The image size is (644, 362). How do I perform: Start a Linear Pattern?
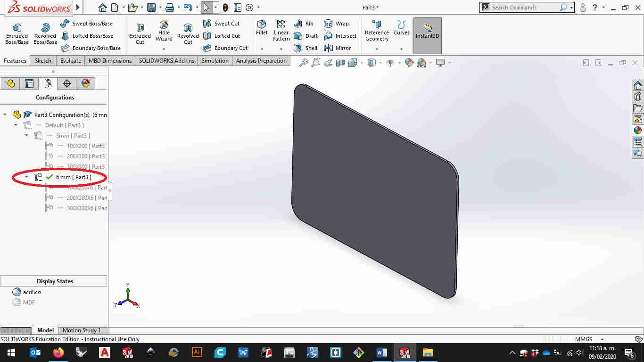pos(281,31)
